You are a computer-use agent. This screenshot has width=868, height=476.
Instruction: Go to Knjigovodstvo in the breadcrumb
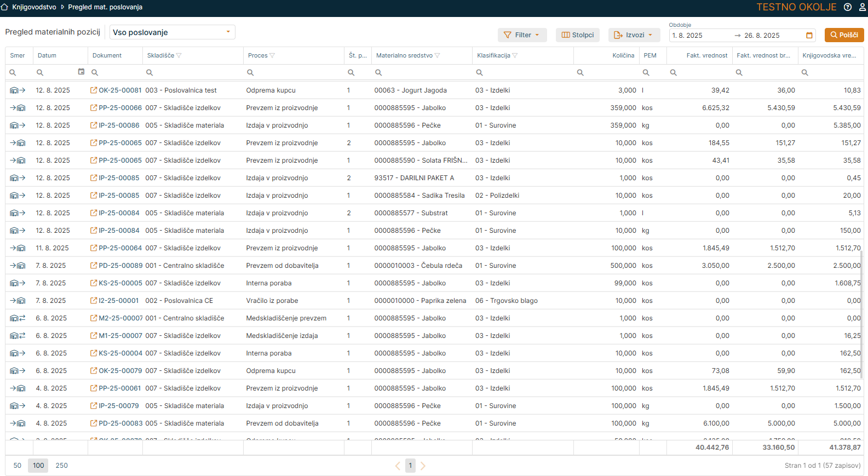(34, 7)
